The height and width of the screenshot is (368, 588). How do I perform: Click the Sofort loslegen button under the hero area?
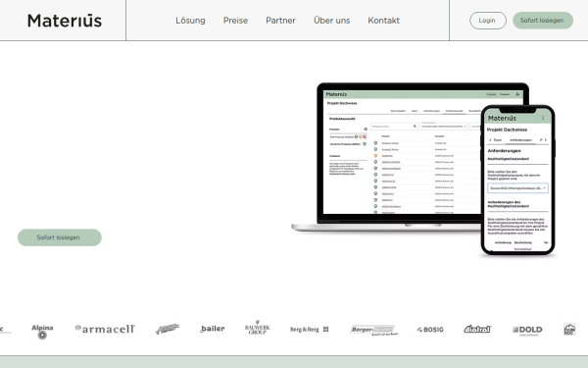(x=60, y=237)
